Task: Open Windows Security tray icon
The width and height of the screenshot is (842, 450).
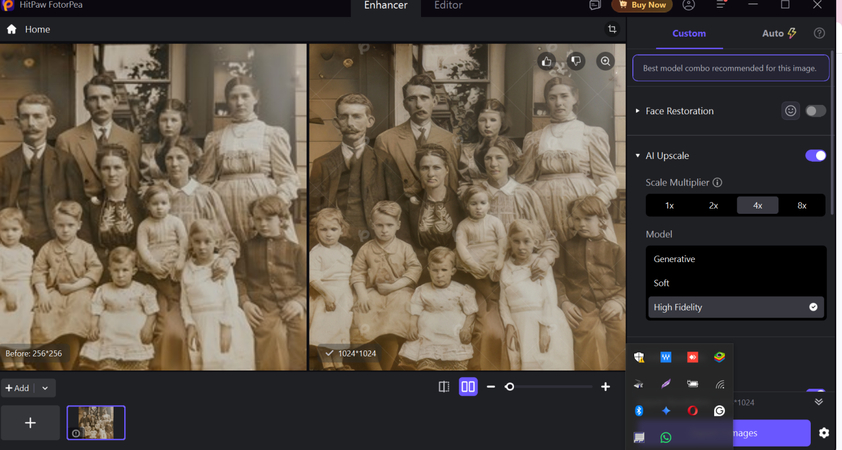Action: 639,357
